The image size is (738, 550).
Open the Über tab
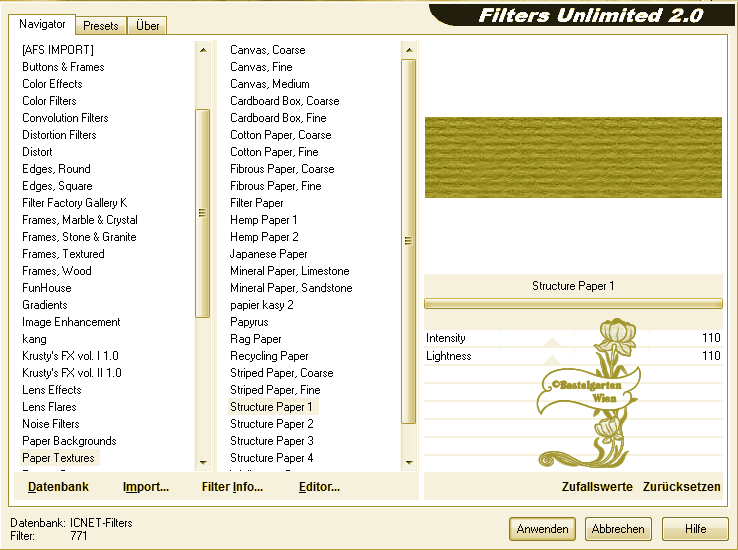pyautogui.click(x=147, y=25)
